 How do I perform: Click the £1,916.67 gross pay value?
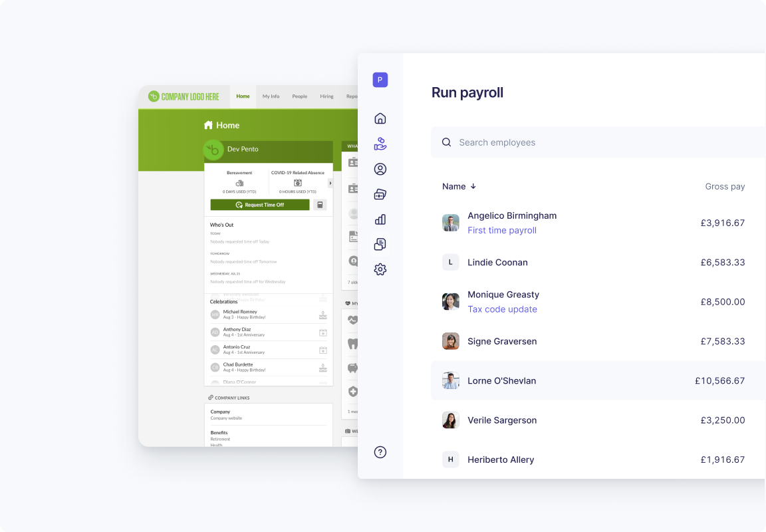click(723, 460)
